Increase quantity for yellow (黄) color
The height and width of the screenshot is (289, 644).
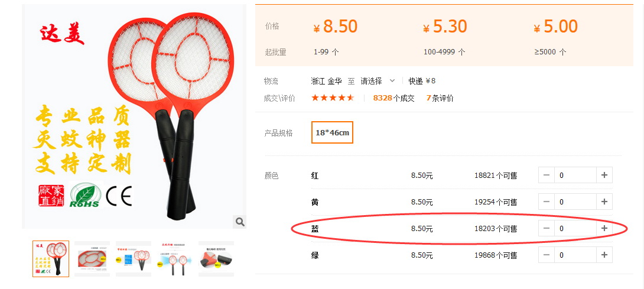pos(604,202)
